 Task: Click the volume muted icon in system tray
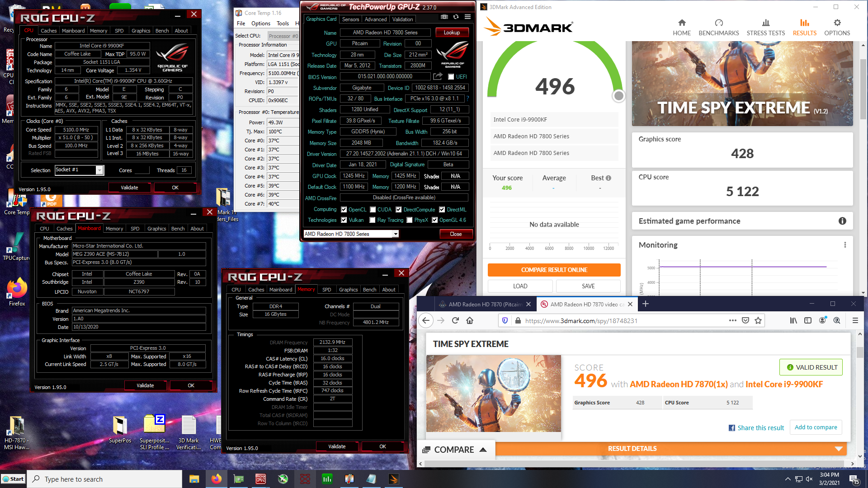pos(809,479)
